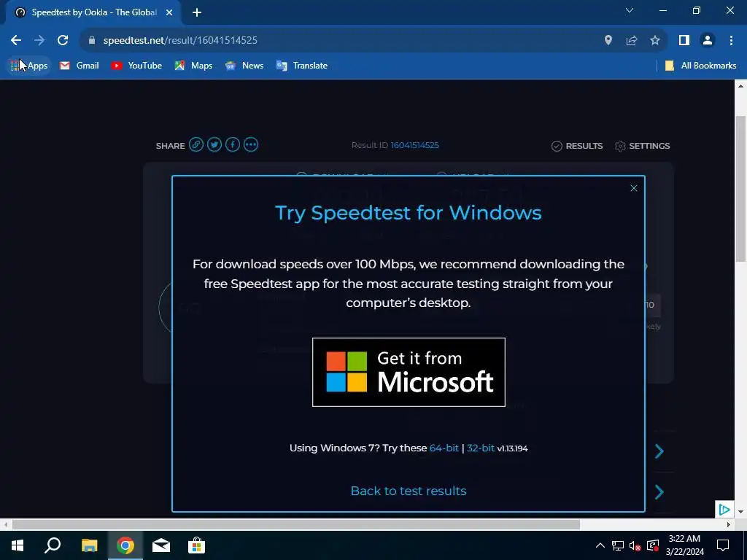This screenshot has width=747, height=560.
Task: Show hidden system tray icons
Action: (600, 545)
